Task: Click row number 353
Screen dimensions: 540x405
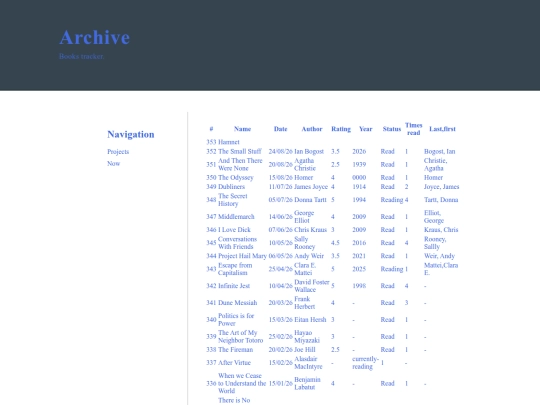Action: (211, 142)
